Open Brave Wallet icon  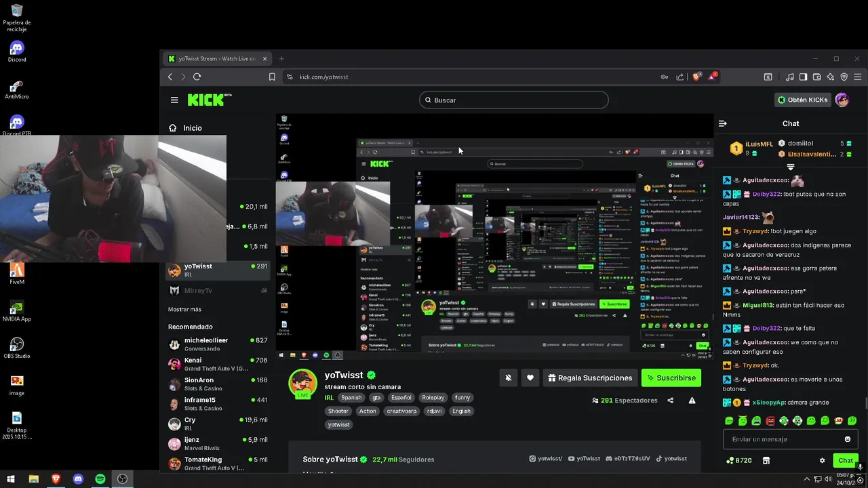point(816,77)
